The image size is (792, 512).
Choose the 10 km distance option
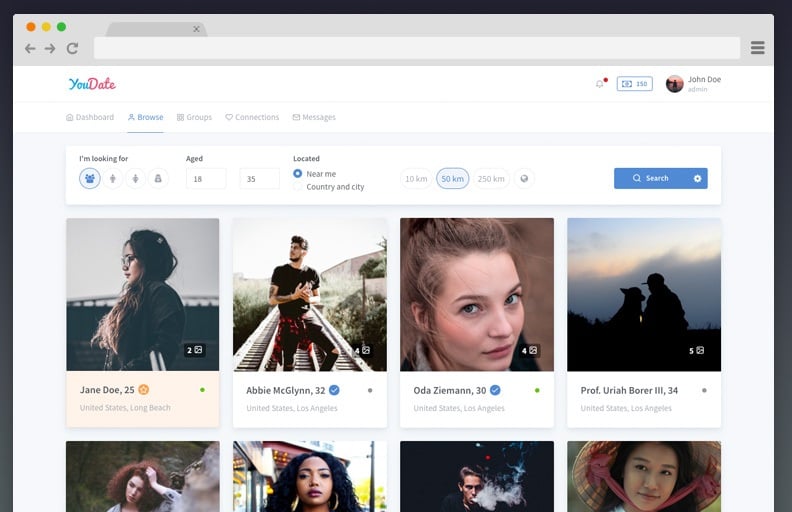click(x=416, y=179)
